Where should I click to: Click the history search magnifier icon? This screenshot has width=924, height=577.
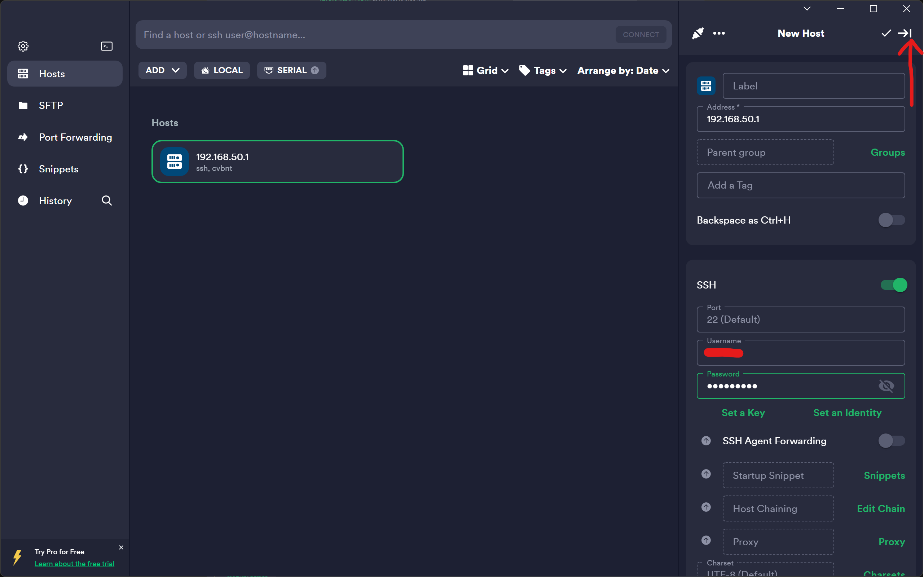pyautogui.click(x=107, y=201)
